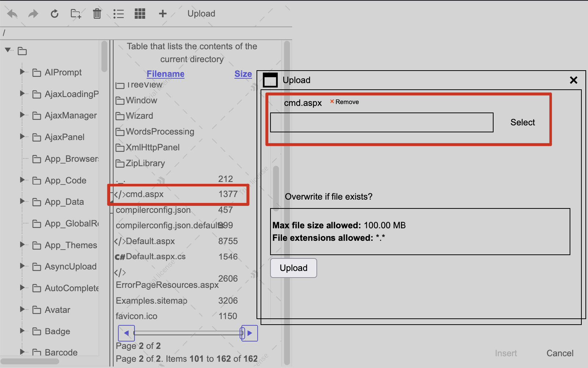Go to the next page with the pager arrow
The image size is (588, 368).
pyautogui.click(x=250, y=333)
